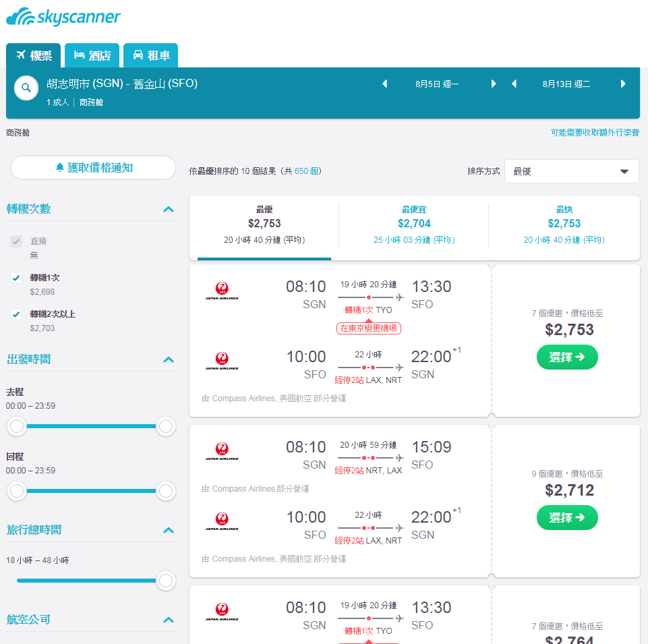Go to next departure date arrow

tap(493, 84)
